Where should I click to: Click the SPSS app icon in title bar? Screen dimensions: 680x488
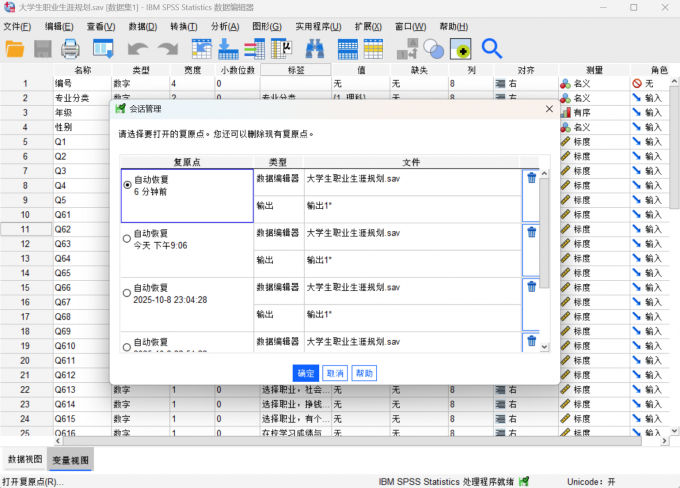tap(9, 7)
